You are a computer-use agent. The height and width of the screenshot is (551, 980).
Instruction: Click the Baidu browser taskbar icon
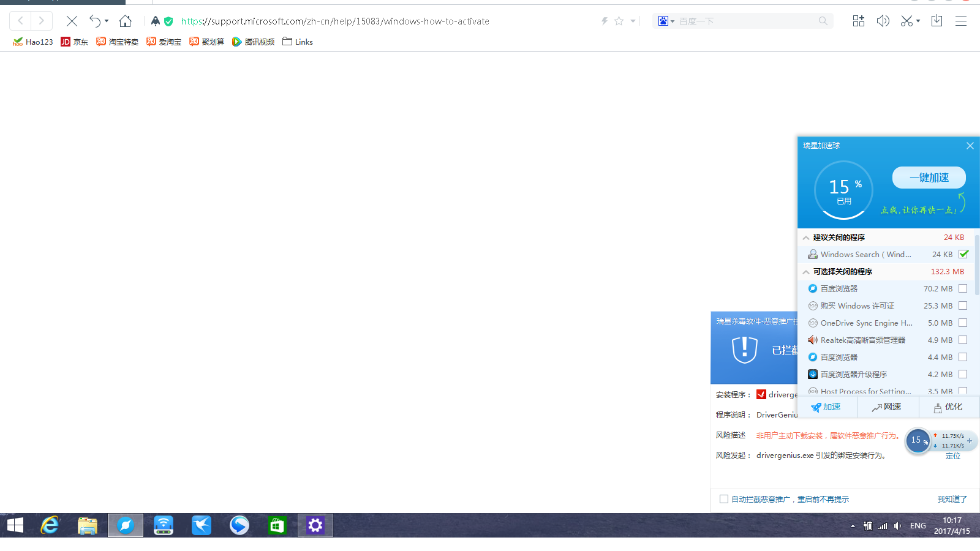(126, 525)
